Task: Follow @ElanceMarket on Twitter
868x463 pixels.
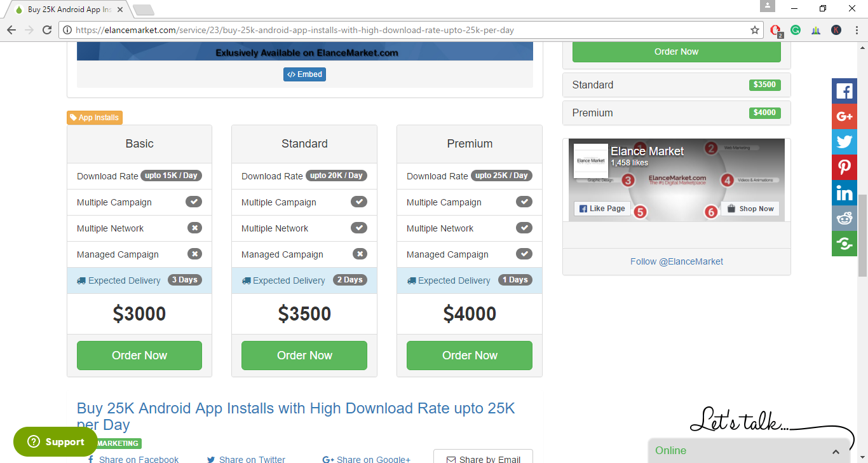Action: 677,261
